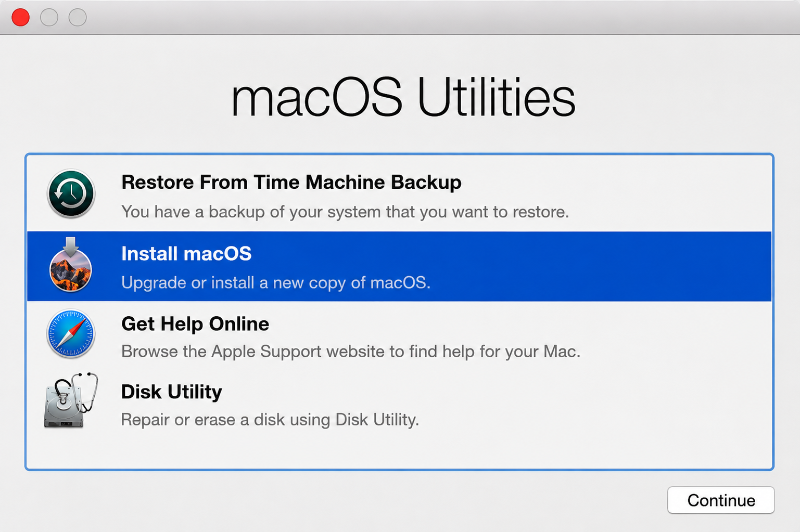
Task: Click the Disk Utility stethoscope drive icon
Action: (x=71, y=400)
